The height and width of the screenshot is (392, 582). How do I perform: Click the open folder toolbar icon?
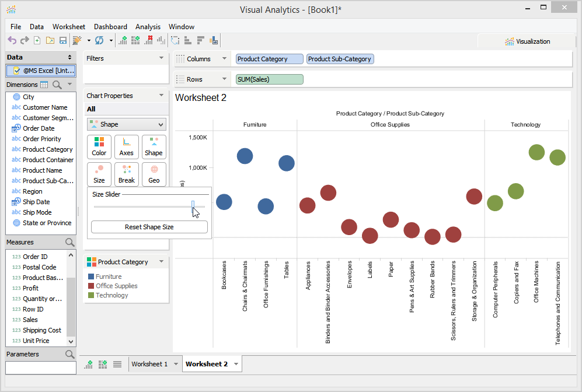coord(50,40)
